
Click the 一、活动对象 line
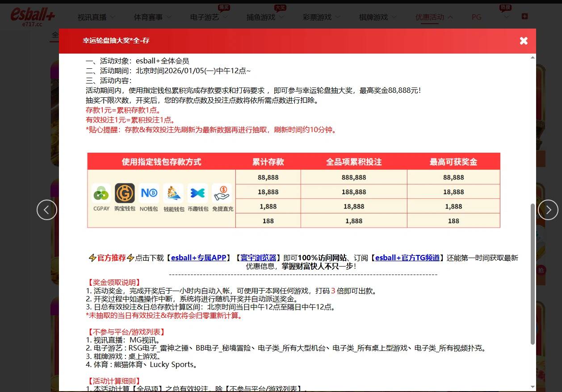click(x=138, y=61)
